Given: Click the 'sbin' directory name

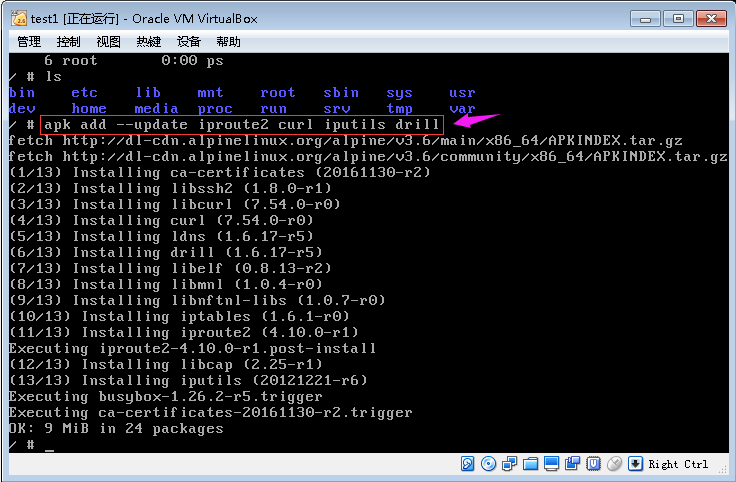Looking at the screenshot, I should tap(341, 93).
